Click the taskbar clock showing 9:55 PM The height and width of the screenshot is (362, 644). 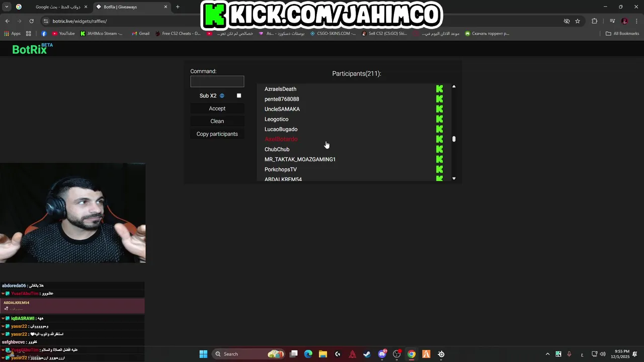click(620, 354)
